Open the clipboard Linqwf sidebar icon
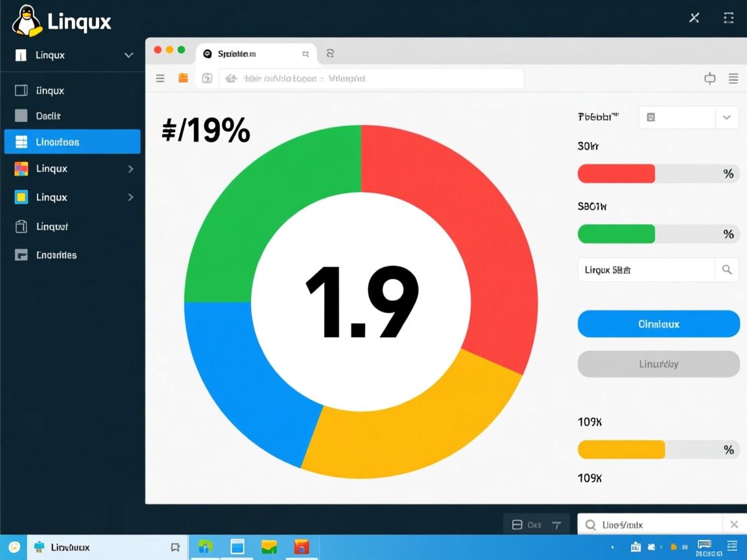The width and height of the screenshot is (747, 560). click(x=20, y=226)
